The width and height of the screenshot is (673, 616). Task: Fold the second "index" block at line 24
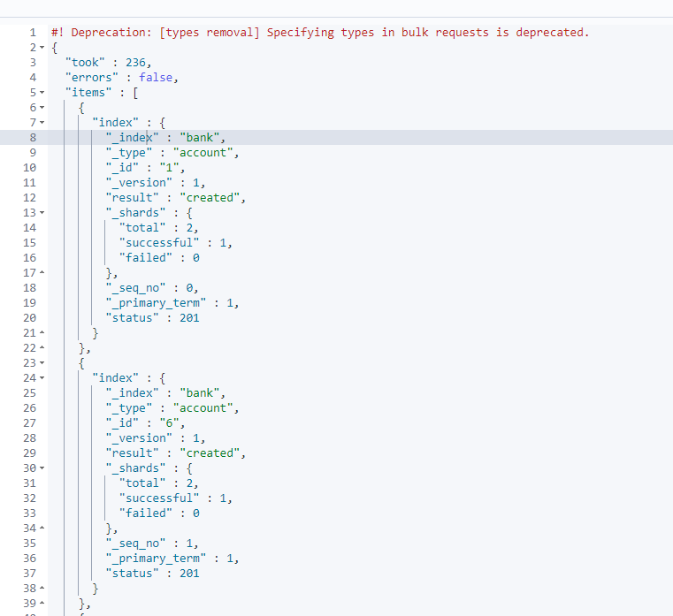click(42, 378)
